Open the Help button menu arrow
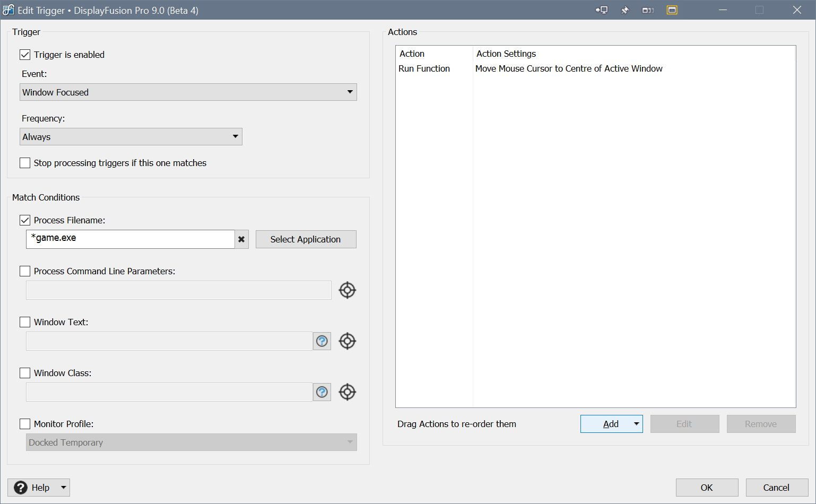Image resolution: width=816 pixels, height=504 pixels. click(63, 488)
